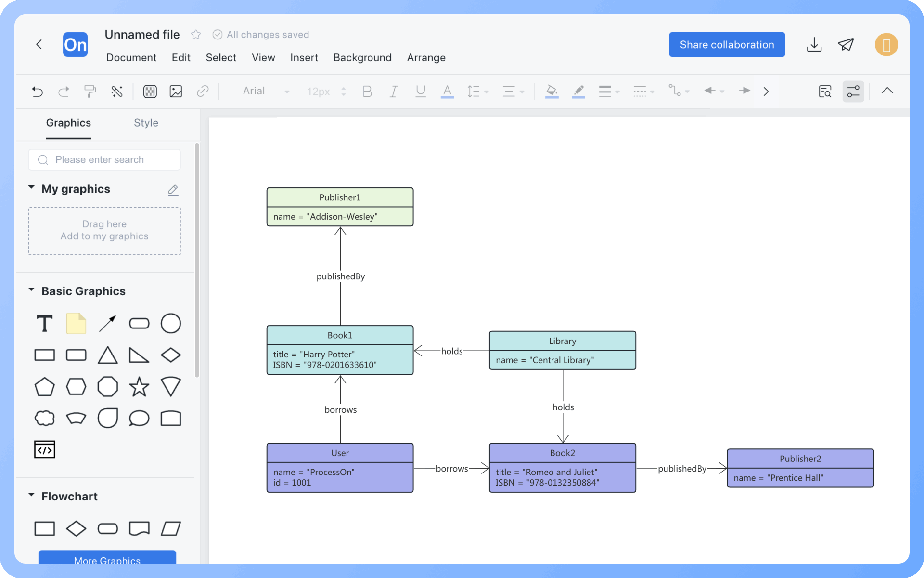
Task: Select the yellow sticky note shape
Action: point(76,324)
